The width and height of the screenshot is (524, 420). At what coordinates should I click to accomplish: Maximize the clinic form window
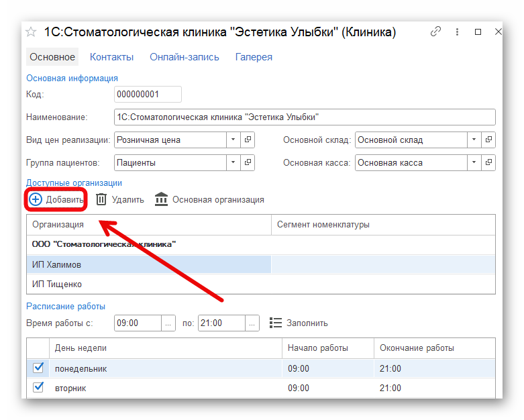tap(478, 32)
